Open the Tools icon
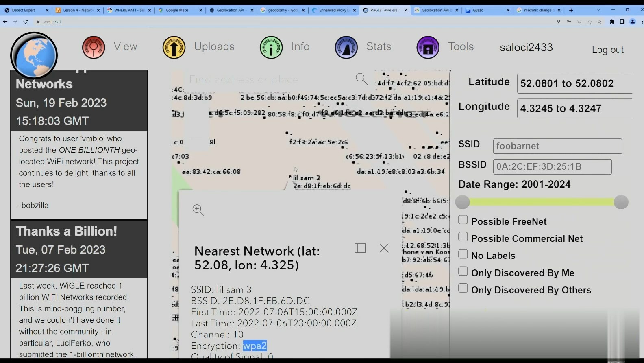The height and width of the screenshot is (363, 644). point(428,47)
